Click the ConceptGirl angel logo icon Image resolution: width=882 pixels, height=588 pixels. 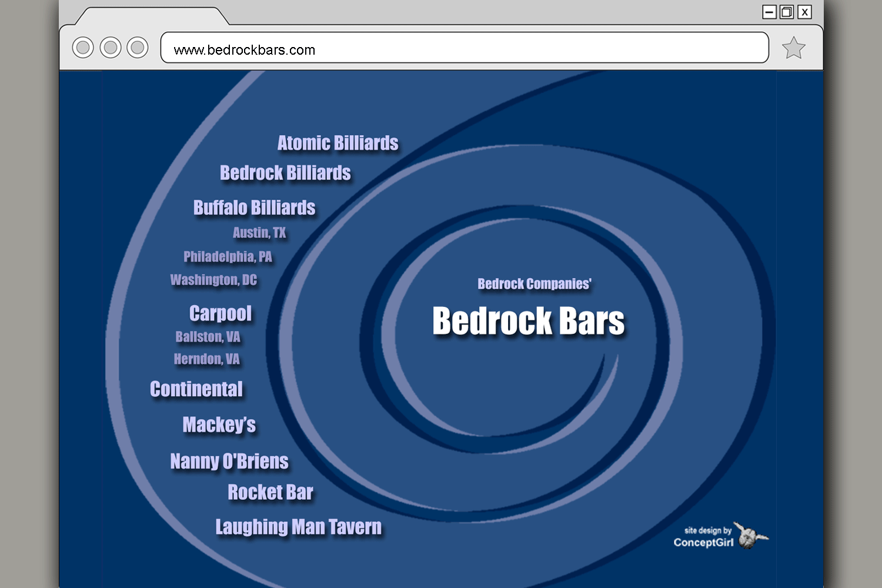[751, 535]
